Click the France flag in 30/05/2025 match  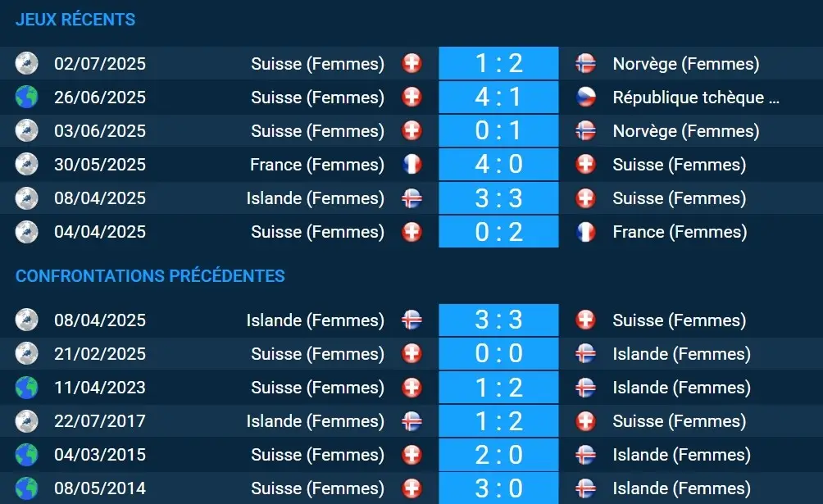pos(411,165)
